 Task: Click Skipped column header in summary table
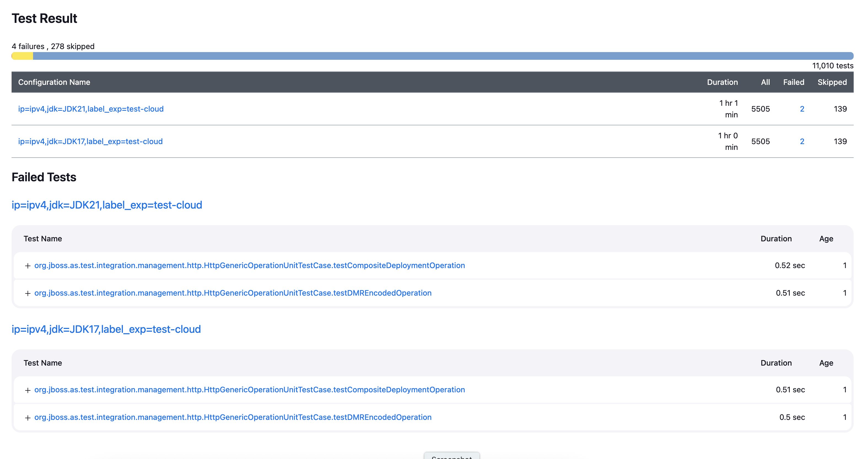(x=832, y=82)
